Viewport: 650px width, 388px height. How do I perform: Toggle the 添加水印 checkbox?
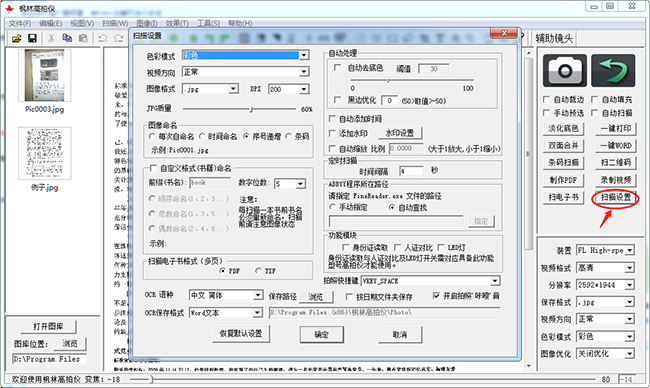click(332, 133)
